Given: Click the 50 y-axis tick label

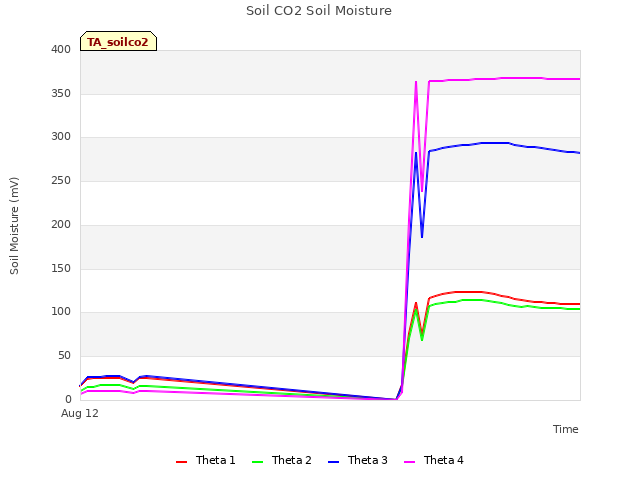Looking at the screenshot, I should click(x=64, y=356).
